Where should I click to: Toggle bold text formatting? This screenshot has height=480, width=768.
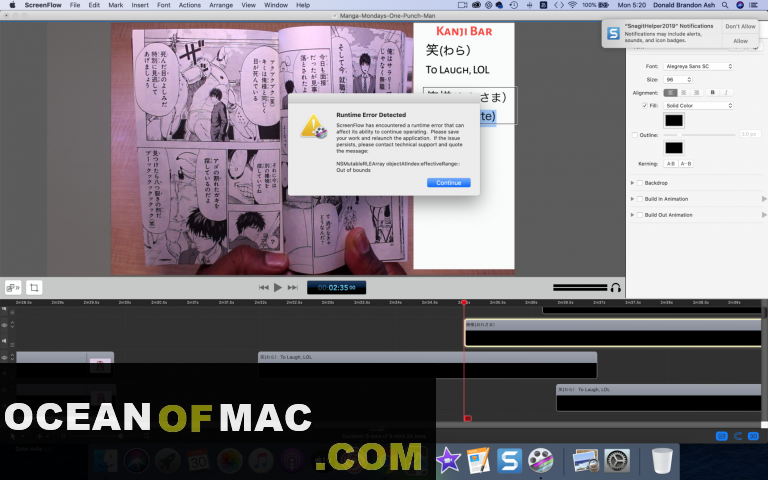713,93
